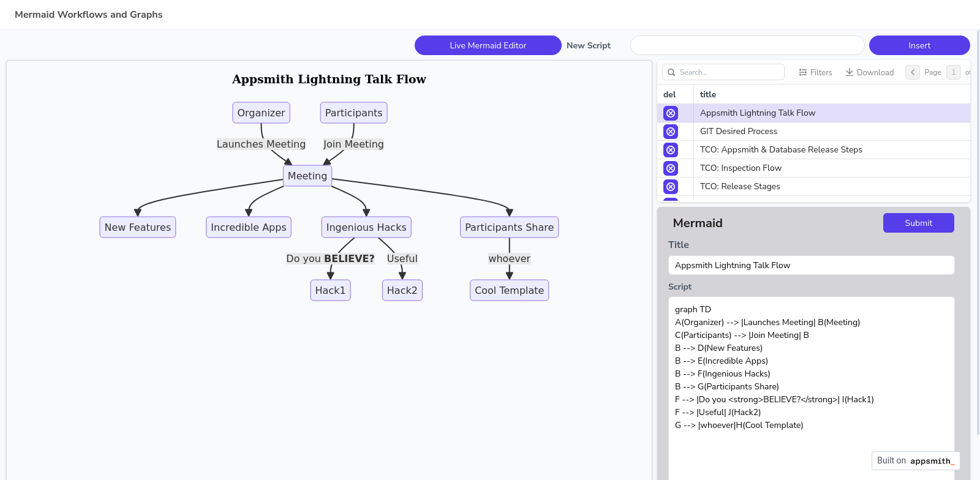Open the Built on appsmith link

[915, 460]
